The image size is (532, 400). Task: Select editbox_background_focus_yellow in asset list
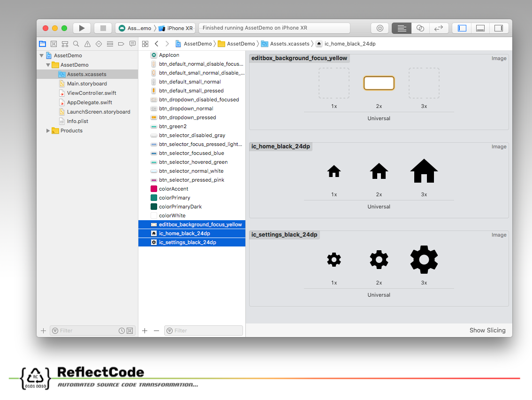[x=192, y=224]
